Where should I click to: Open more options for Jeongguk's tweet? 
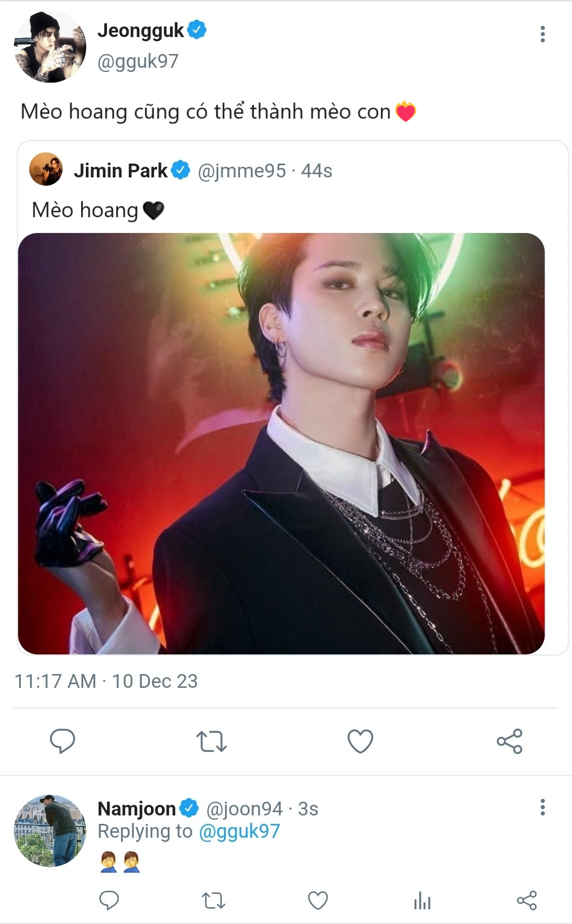pyautogui.click(x=542, y=34)
